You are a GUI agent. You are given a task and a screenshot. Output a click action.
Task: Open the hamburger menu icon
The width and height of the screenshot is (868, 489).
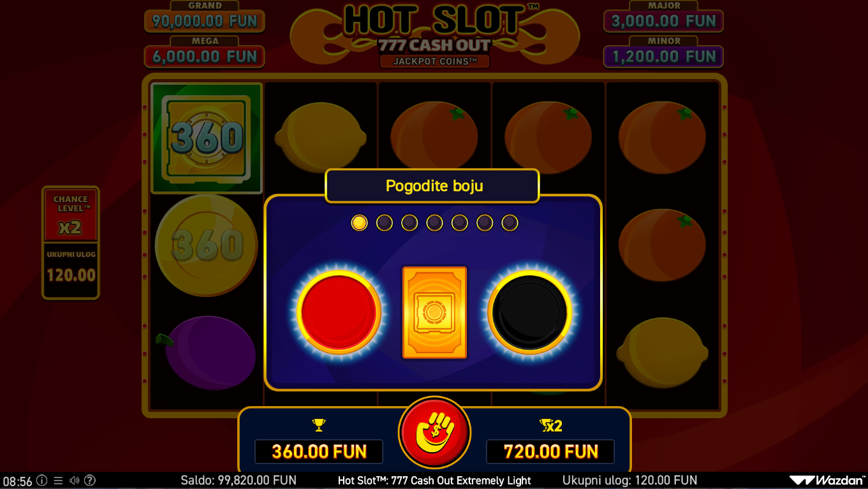tap(58, 480)
